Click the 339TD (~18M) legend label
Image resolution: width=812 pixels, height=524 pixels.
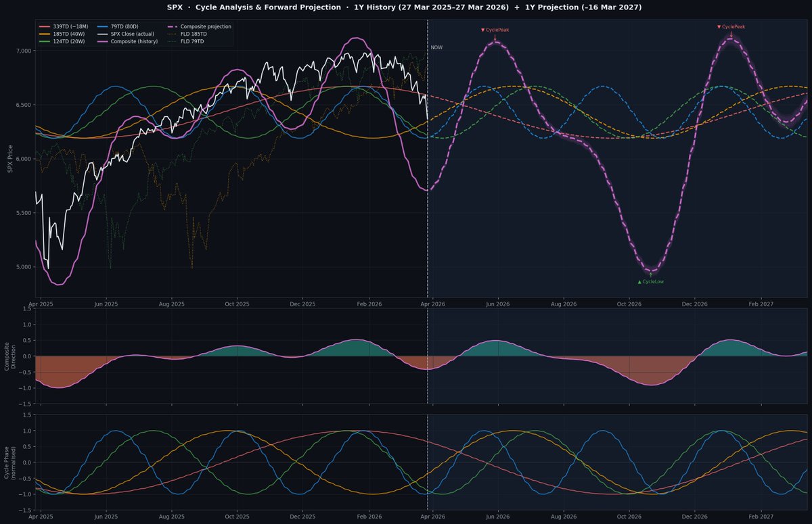70,26
